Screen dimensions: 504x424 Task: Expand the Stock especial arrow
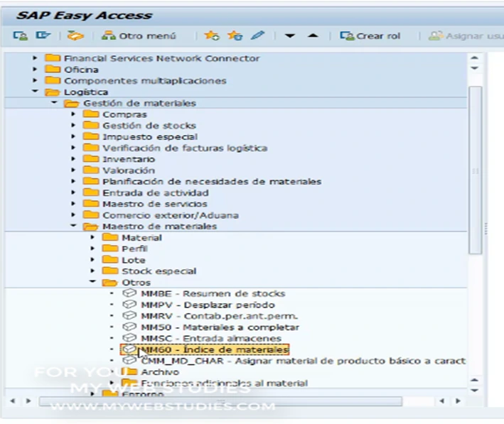pos(92,271)
